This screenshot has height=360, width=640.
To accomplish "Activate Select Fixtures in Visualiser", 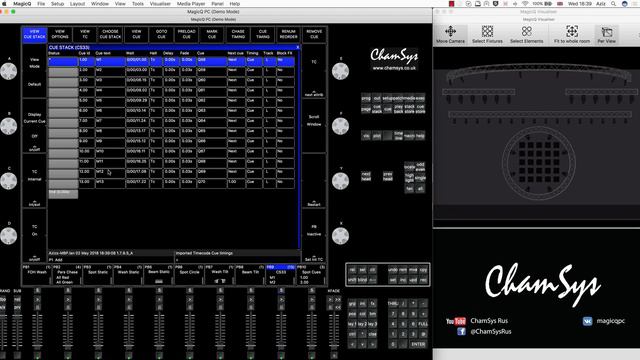I will pos(487,35).
